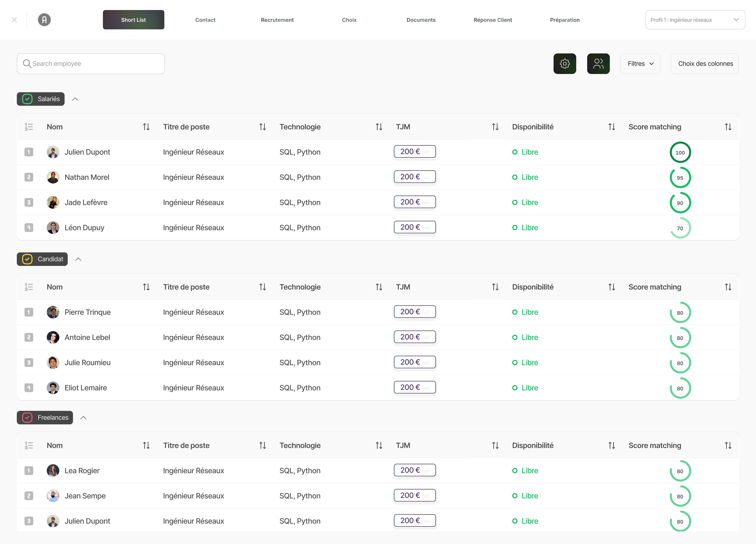
Task: Click the Search employee input field
Action: click(x=91, y=64)
